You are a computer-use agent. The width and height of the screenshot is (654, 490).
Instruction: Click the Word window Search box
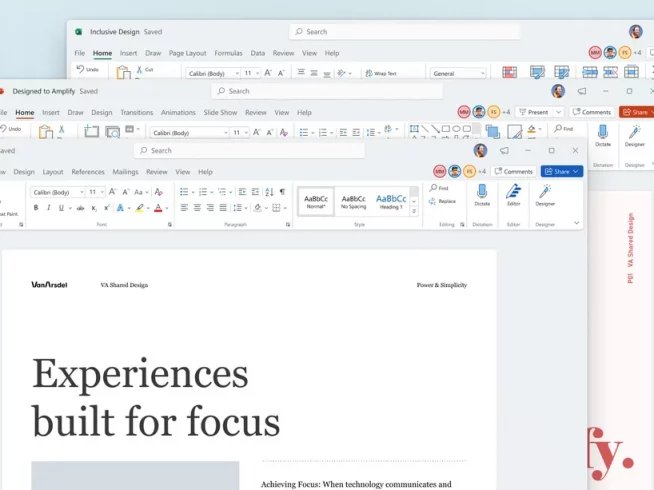pyautogui.click(x=249, y=151)
